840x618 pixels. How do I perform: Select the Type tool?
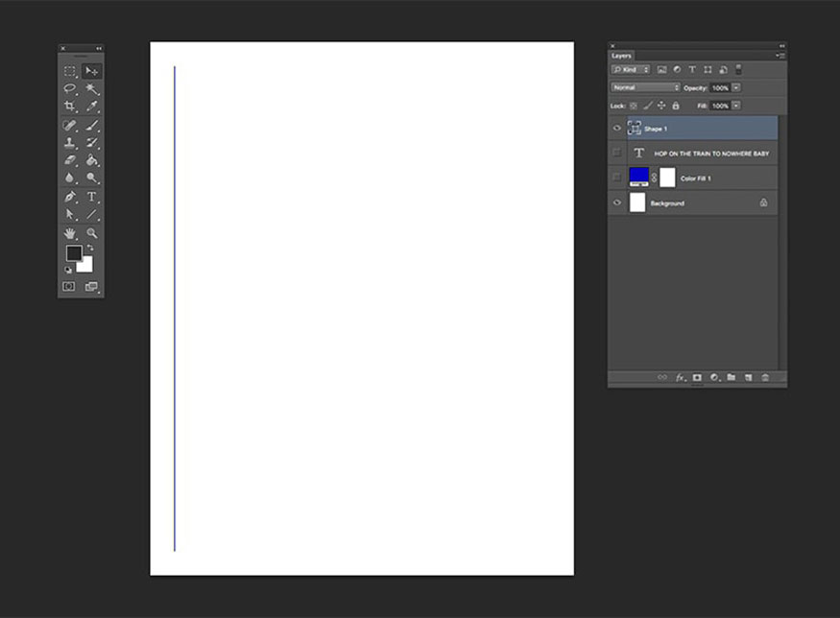coord(91,197)
